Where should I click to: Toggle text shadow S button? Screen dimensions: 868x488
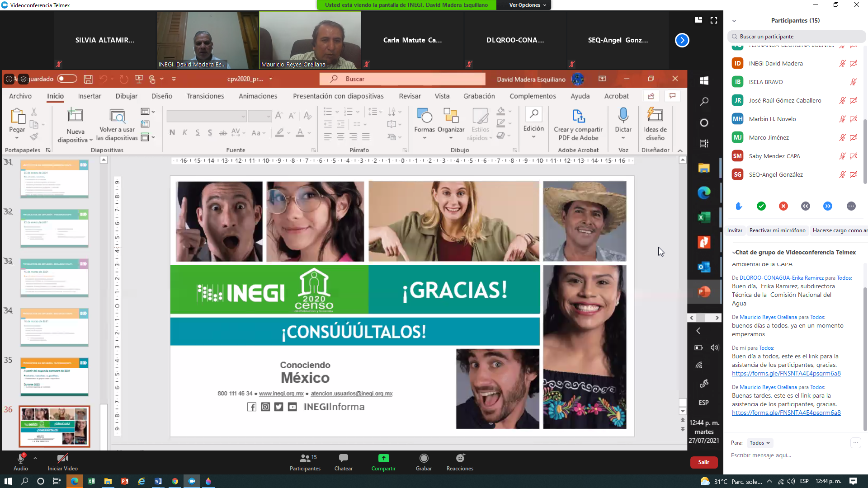[x=210, y=132]
